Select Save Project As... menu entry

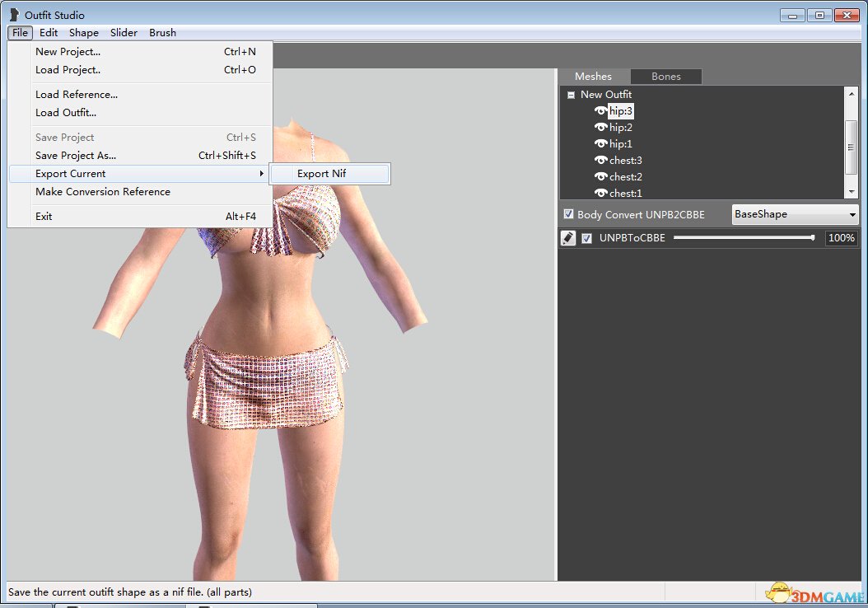click(x=76, y=156)
